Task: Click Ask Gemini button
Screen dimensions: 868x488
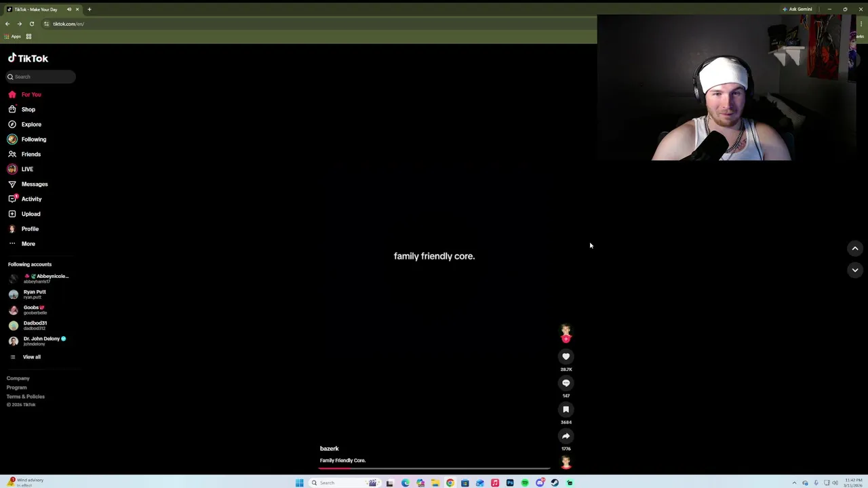Action: [x=797, y=9]
